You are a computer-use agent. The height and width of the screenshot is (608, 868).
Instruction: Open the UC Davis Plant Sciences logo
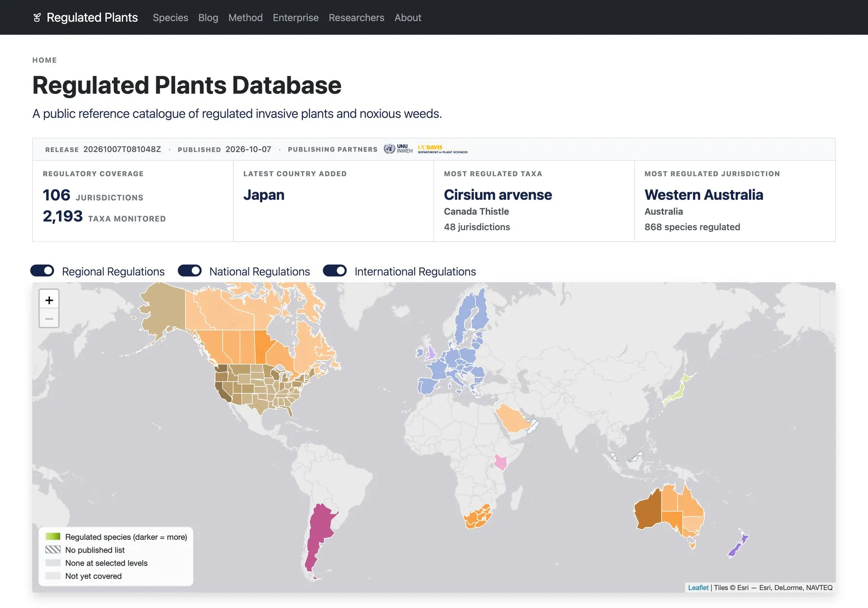[x=443, y=149]
